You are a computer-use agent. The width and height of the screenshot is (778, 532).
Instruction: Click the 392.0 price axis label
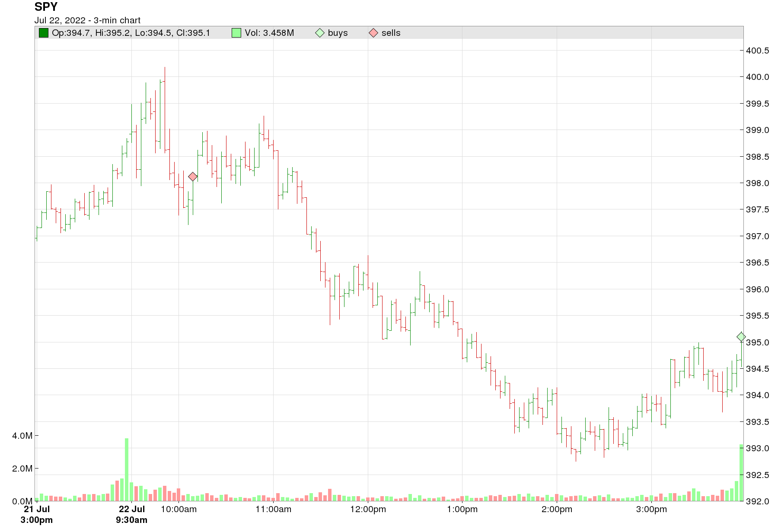[x=758, y=501]
